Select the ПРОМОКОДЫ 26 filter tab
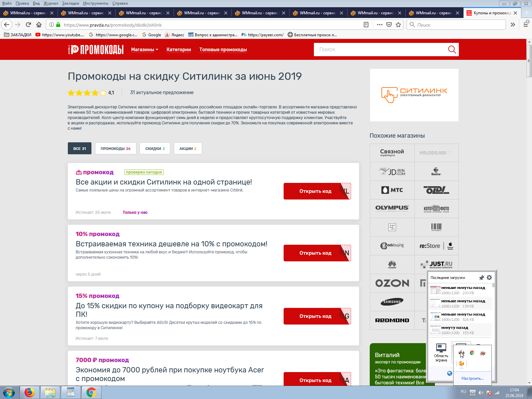Viewport: 532px width, 399px height. 116,148
